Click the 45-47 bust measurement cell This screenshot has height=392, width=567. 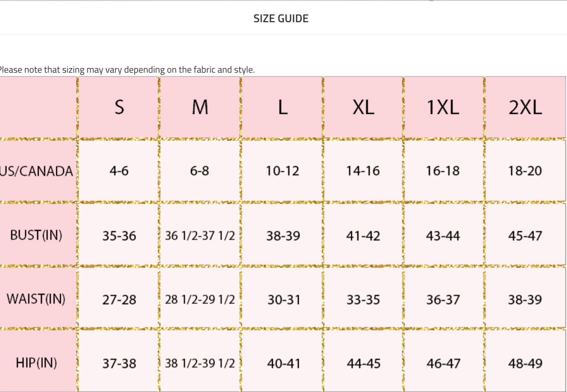tap(525, 236)
